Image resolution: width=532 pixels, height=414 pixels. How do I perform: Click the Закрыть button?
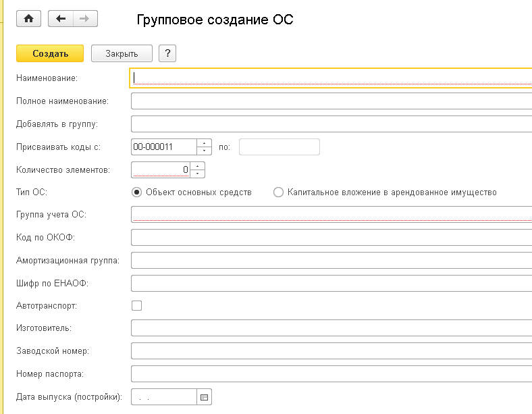(122, 54)
